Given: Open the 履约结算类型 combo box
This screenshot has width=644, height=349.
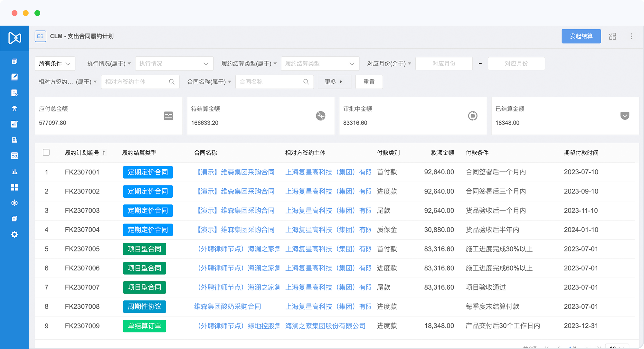Looking at the screenshot, I should coord(320,64).
